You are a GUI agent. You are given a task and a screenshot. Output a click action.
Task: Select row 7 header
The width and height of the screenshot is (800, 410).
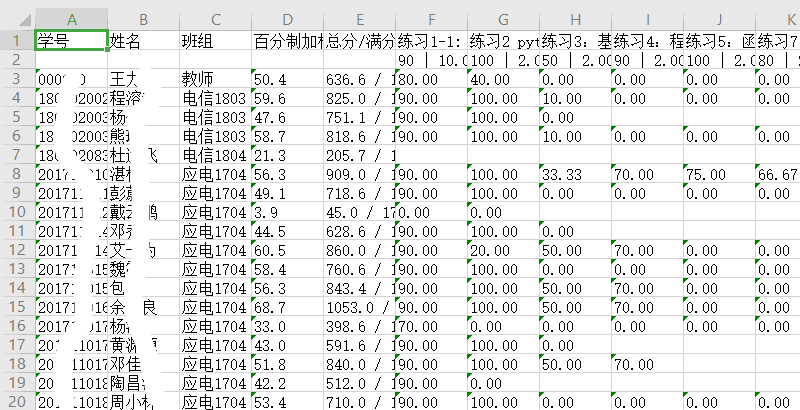point(17,155)
